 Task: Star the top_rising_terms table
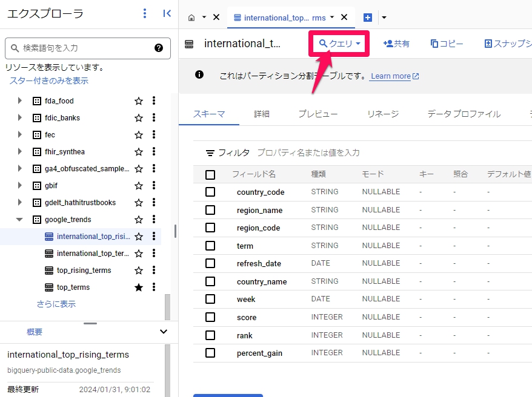tap(138, 271)
